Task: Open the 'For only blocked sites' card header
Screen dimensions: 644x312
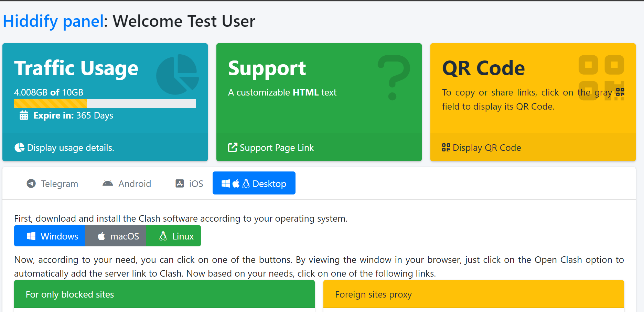Action: tap(164, 294)
